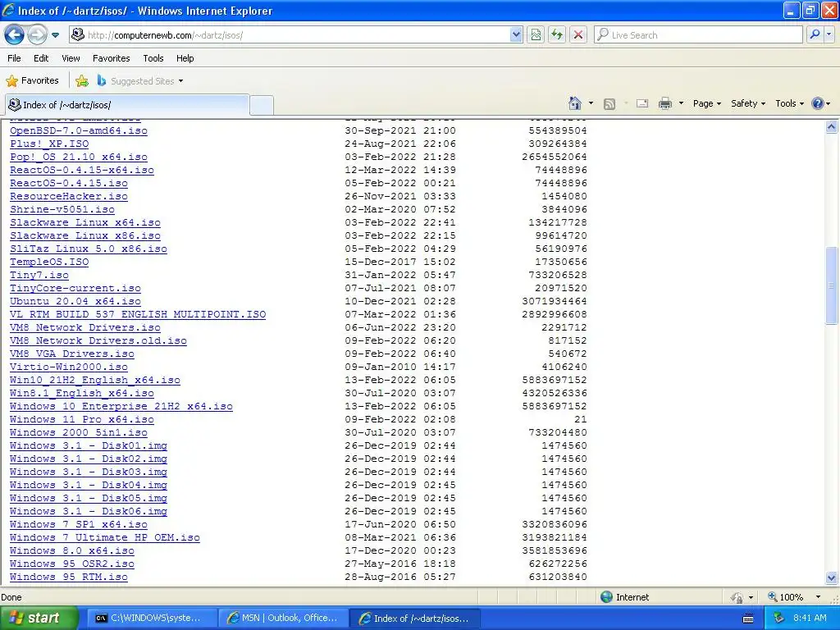840x630 pixels.
Task: Open the recent pages dropdown arrow
Action: coord(55,35)
